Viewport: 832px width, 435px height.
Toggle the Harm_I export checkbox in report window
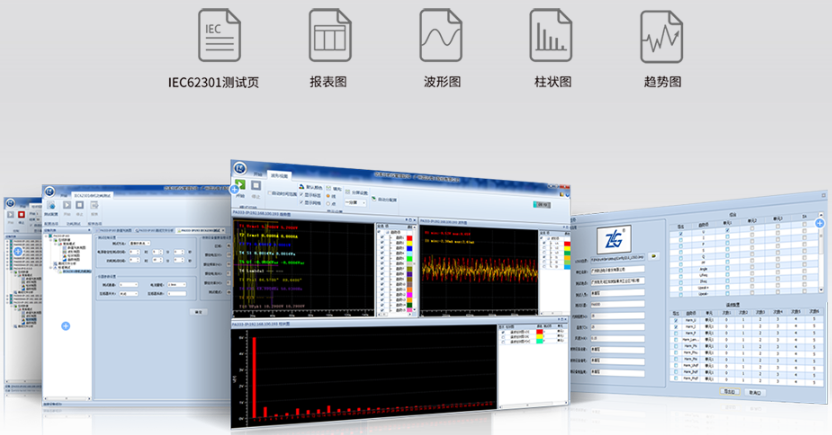676,327
